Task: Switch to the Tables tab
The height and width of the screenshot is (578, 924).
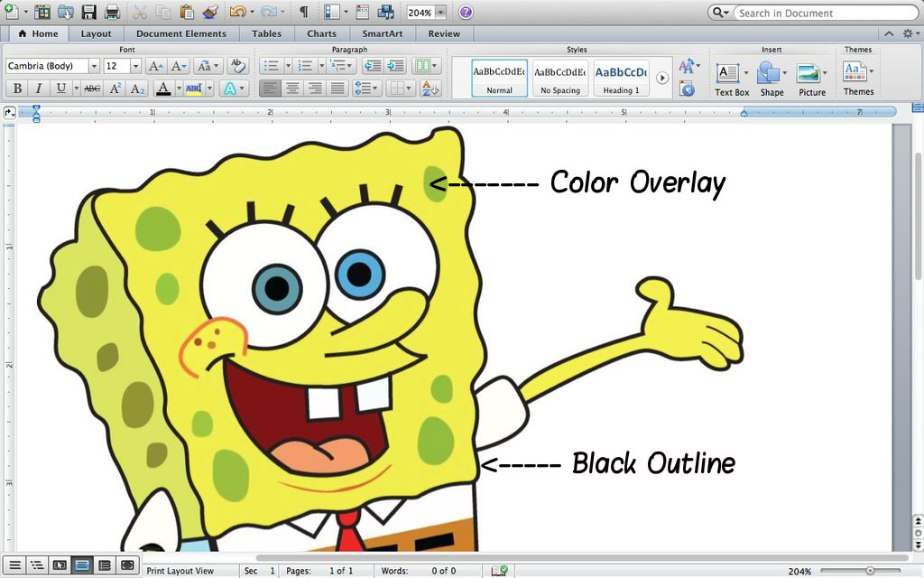Action: (x=266, y=33)
